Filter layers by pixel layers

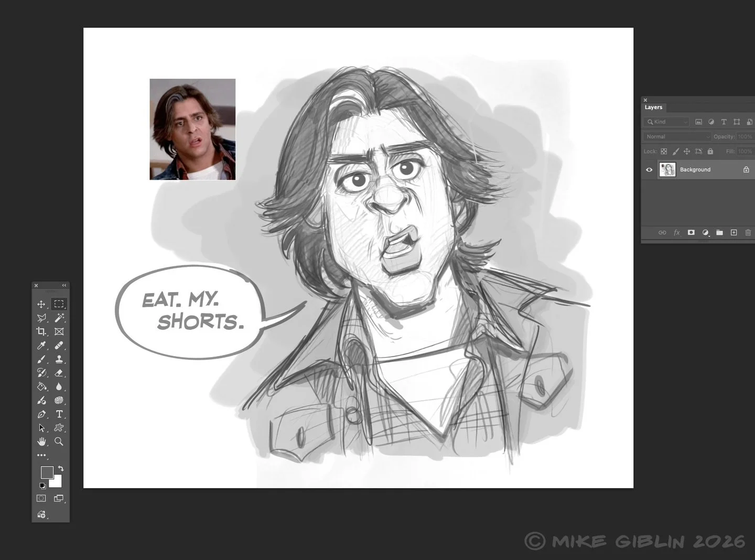[x=698, y=122]
